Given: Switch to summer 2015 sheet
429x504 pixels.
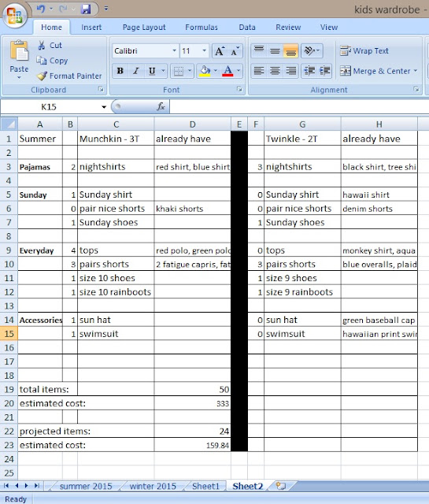Looking at the screenshot, I should click(86, 486).
